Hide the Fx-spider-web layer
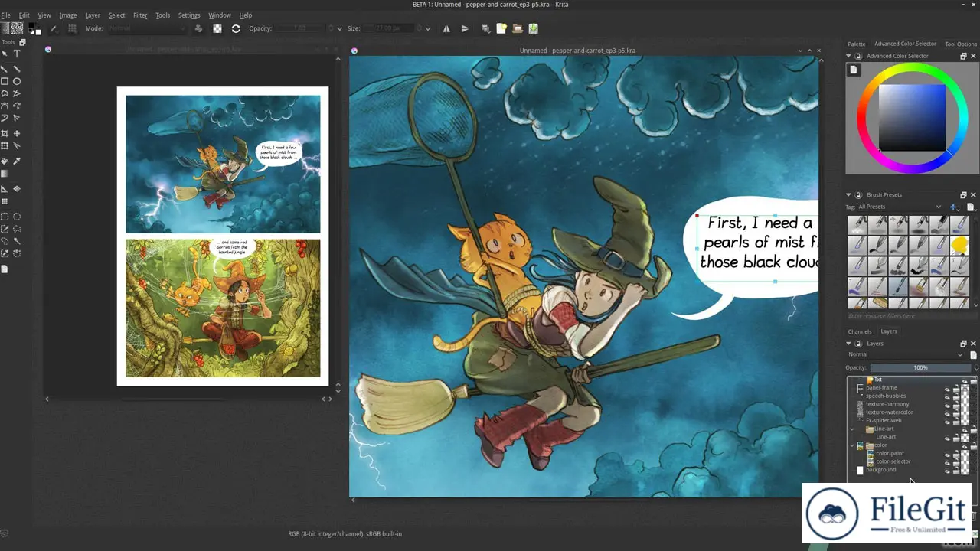The image size is (980, 551). coord(947,422)
